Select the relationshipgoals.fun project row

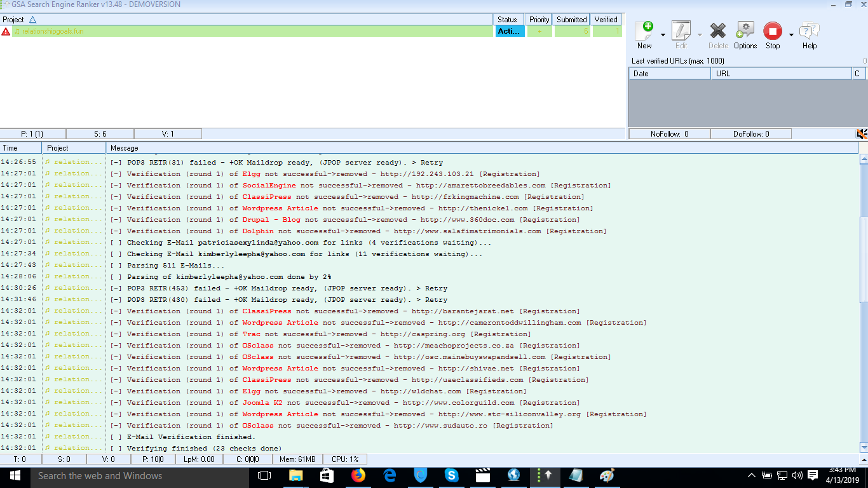[253, 31]
